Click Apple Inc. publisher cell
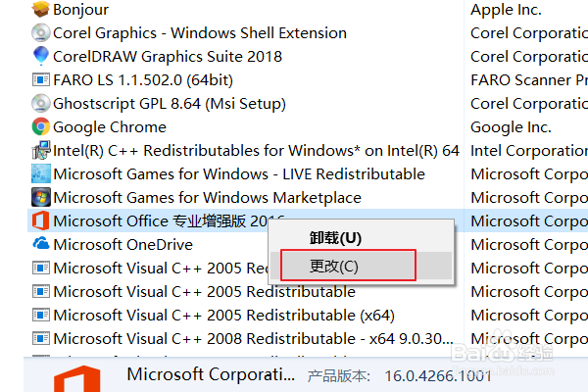Image resolution: width=588 pixels, height=392 pixels. [506, 10]
